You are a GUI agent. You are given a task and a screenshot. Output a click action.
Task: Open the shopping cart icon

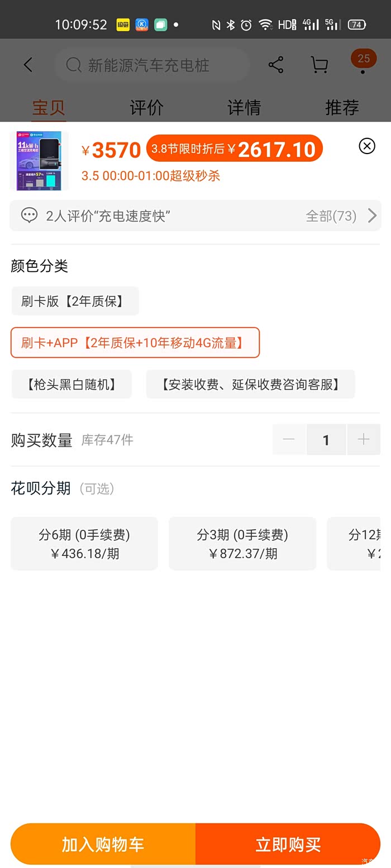point(320,65)
